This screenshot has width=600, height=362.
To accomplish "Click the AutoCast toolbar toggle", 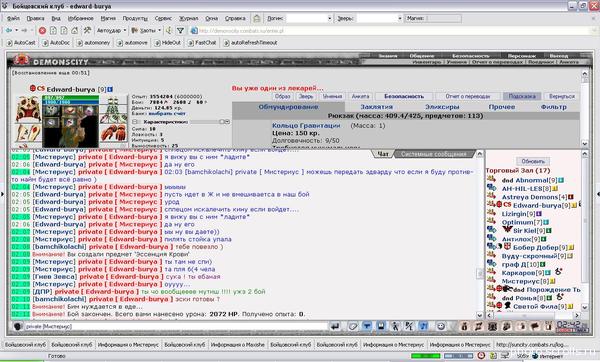I will (x=21, y=43).
